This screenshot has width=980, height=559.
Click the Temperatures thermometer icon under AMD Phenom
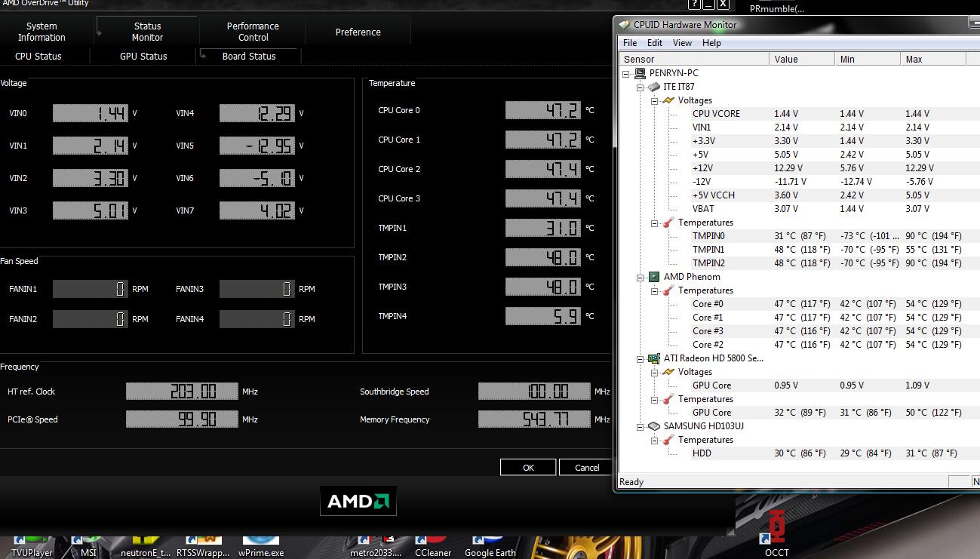point(668,290)
